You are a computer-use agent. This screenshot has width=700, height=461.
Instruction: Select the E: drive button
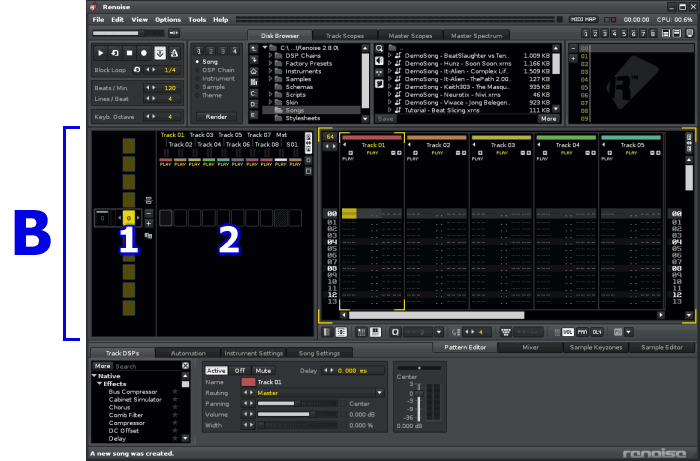(x=254, y=115)
